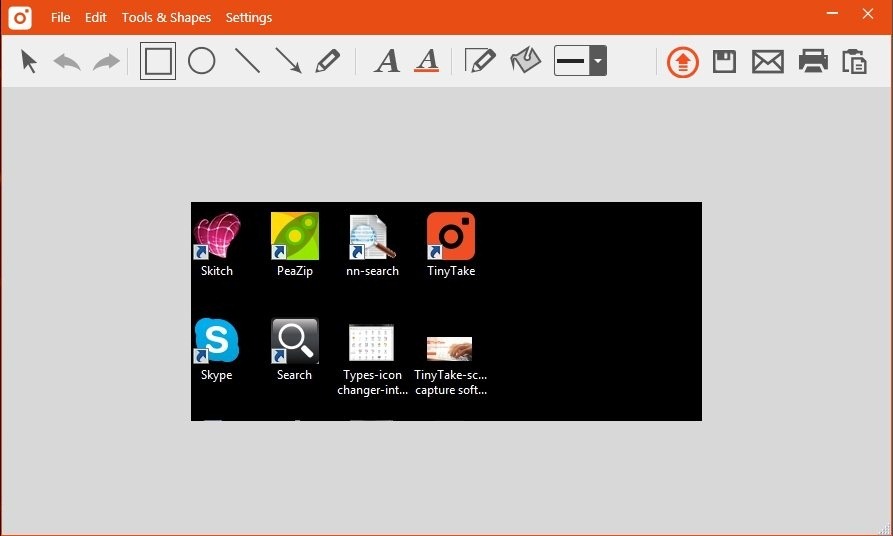Redo the last undone action
The width and height of the screenshot is (893, 536).
pos(106,61)
